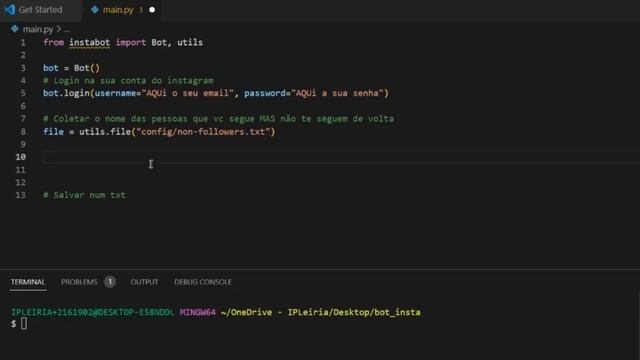Image resolution: width=640 pixels, height=360 pixels.
Task: Switch to the Get Started tab
Action: (x=40, y=9)
